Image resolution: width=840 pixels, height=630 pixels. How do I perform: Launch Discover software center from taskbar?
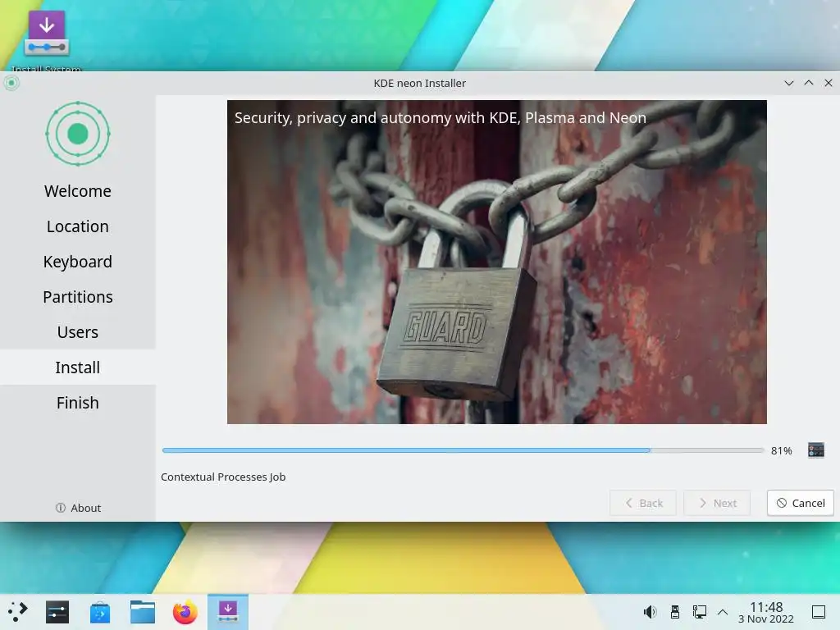100,612
